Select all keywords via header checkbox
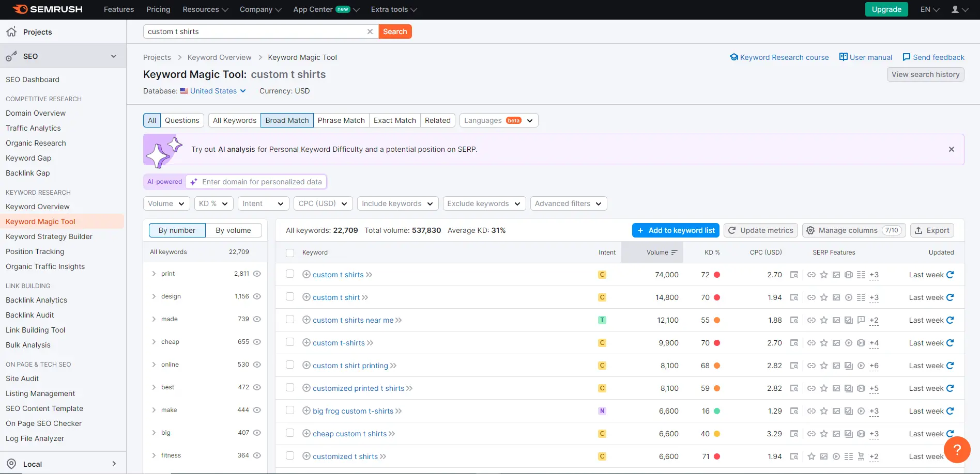This screenshot has width=980, height=474. [x=290, y=252]
